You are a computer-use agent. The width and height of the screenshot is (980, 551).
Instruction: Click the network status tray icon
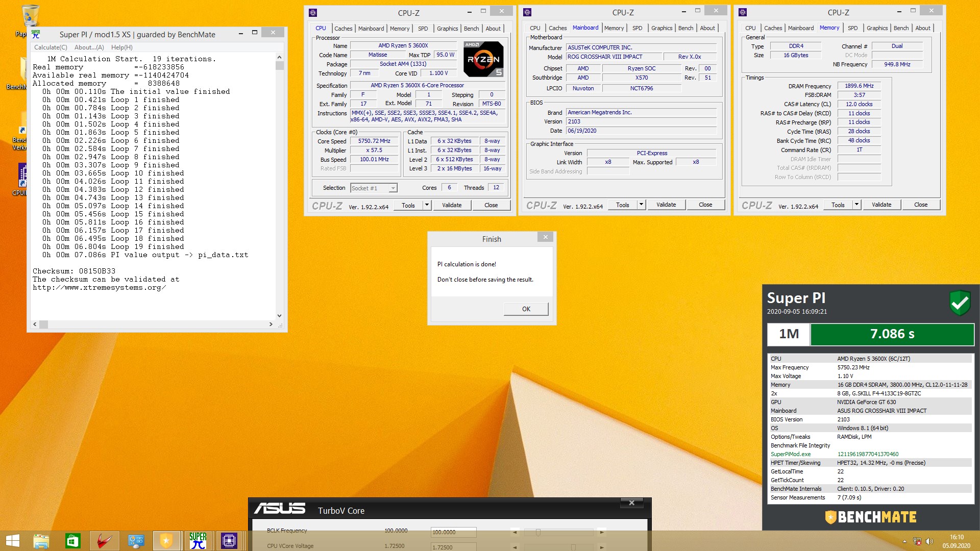pyautogui.click(x=917, y=541)
